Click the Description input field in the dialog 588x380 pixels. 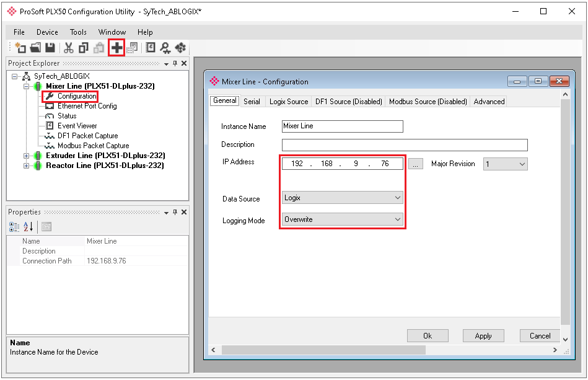tap(405, 145)
